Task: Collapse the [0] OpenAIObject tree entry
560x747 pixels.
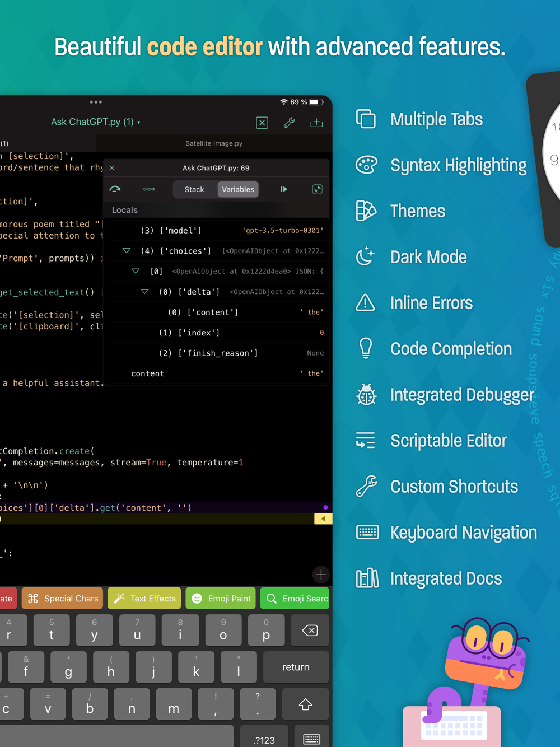Action: pyautogui.click(x=136, y=271)
